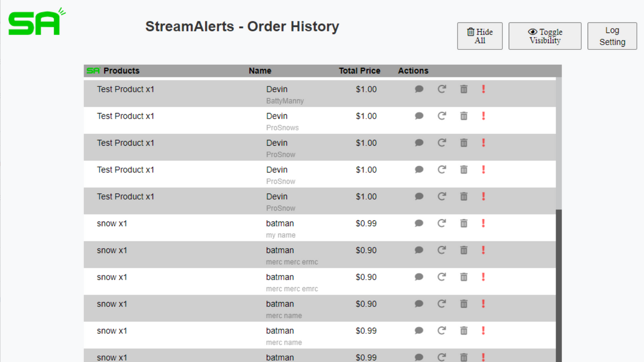The width and height of the screenshot is (644, 362).
Task: Click the SA badge in the Products header
Action: (x=93, y=70)
